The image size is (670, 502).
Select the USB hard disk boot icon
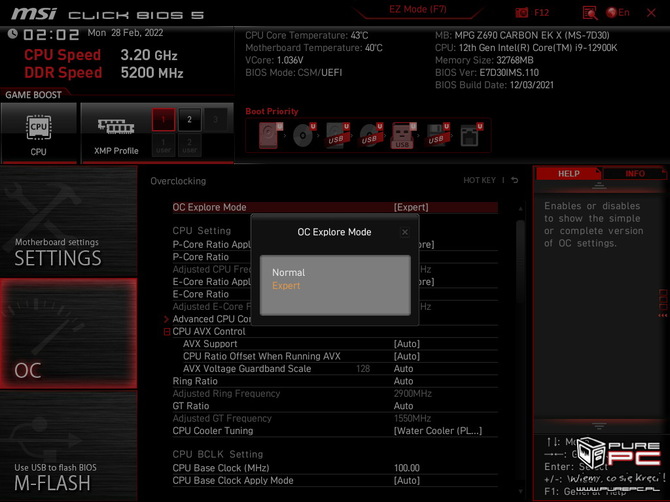coord(337,135)
